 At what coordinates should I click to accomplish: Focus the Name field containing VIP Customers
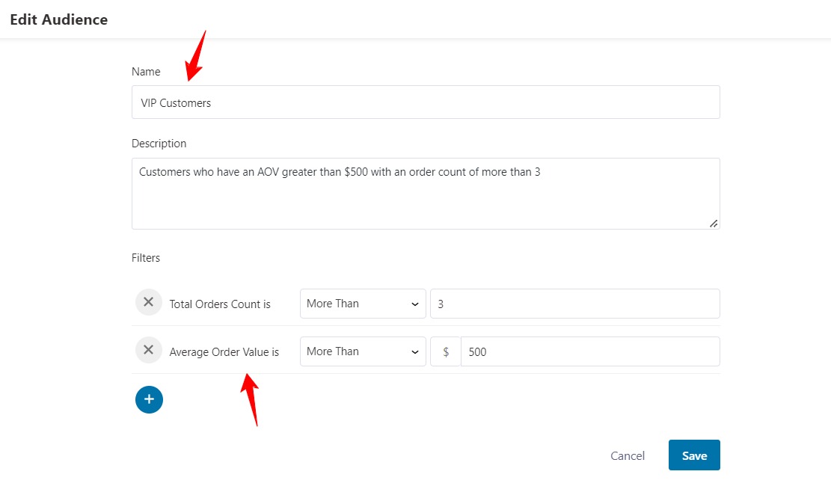click(426, 102)
